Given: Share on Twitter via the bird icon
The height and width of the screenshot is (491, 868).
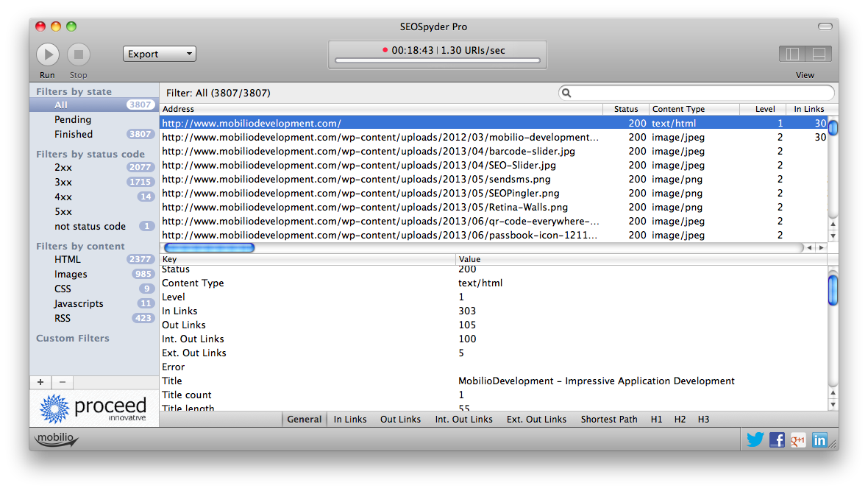Looking at the screenshot, I should coord(755,440).
